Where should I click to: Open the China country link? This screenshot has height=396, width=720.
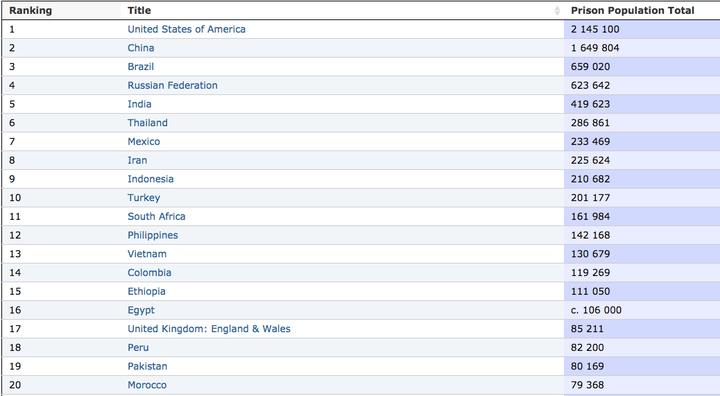click(141, 48)
